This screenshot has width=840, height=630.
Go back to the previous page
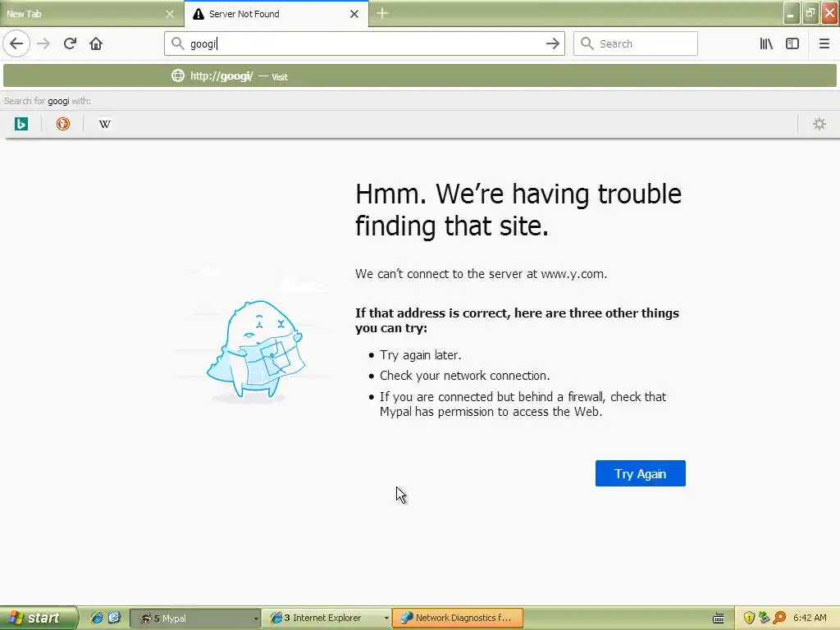(x=16, y=43)
